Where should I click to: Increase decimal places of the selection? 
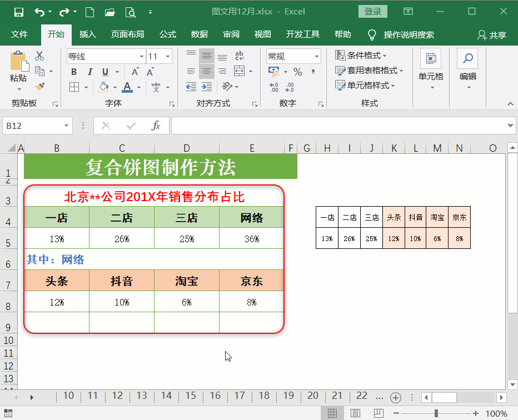coord(274,88)
